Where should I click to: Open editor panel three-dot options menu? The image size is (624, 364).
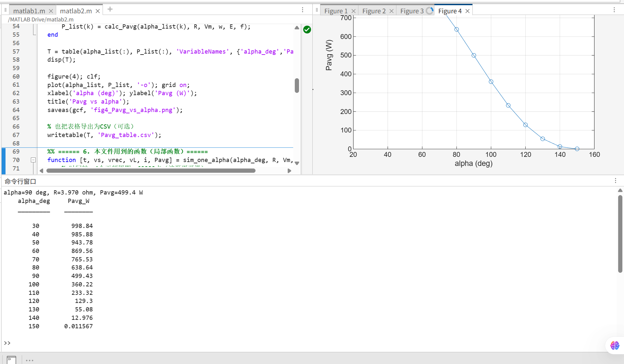click(x=303, y=10)
